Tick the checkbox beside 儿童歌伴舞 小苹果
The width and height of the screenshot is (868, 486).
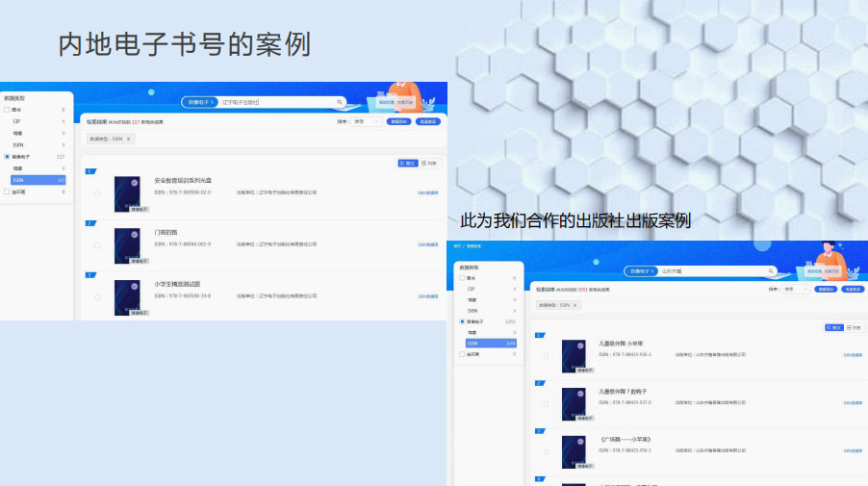click(547, 356)
